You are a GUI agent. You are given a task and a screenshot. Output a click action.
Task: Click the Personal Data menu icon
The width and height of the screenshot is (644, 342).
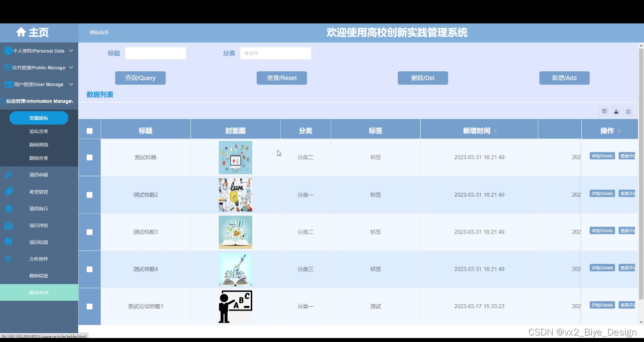coord(8,51)
